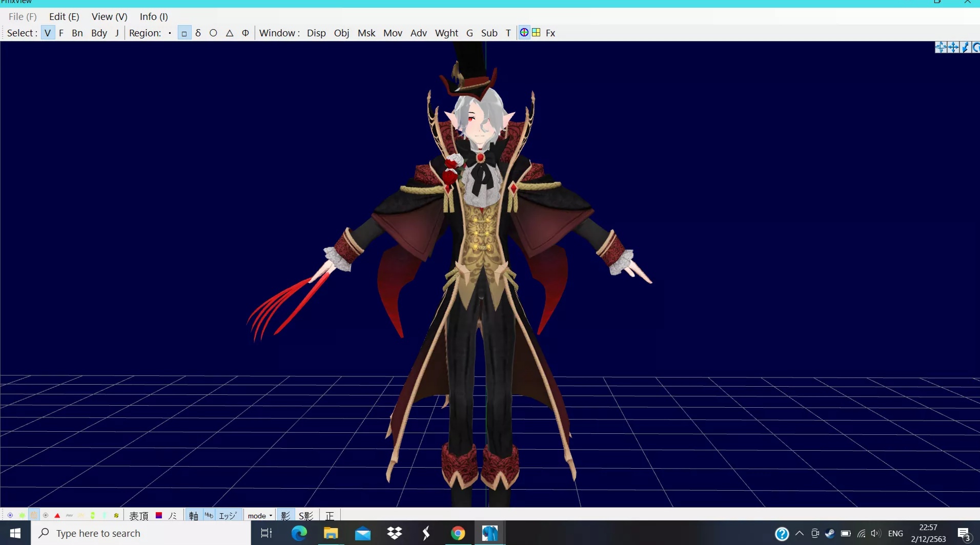Click the 表頂 vertex display button
The image size is (980, 545).
(x=137, y=515)
